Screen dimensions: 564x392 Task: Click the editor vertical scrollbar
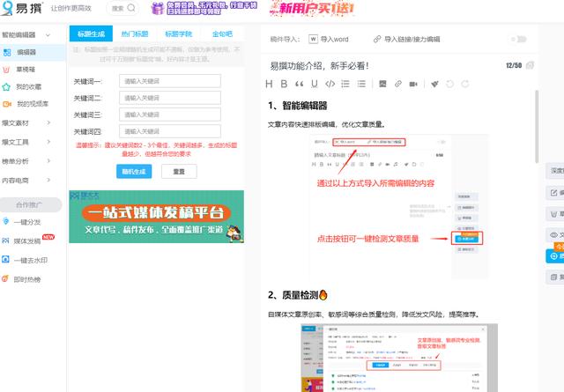click(537, 126)
